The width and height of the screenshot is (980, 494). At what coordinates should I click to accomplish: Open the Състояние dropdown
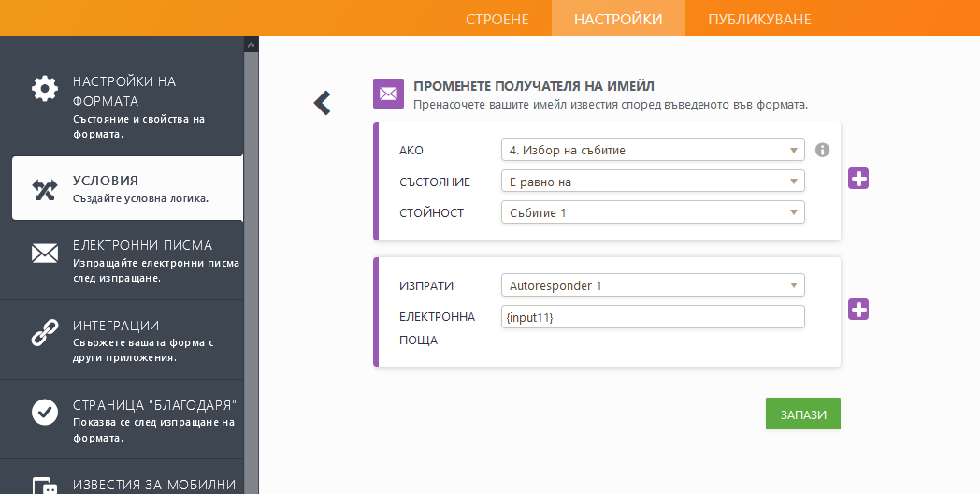click(653, 182)
